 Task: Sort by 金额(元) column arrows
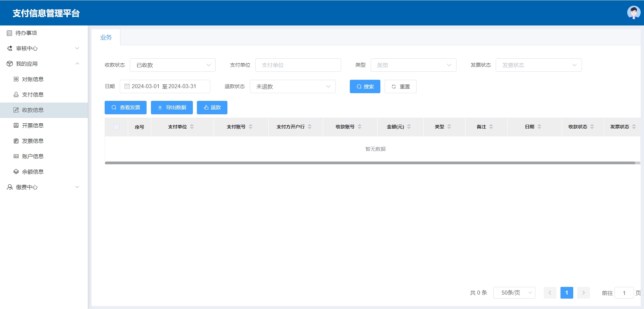pyautogui.click(x=409, y=127)
